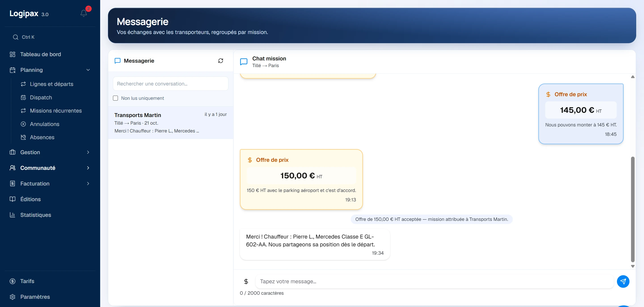Image resolution: width=644 pixels, height=307 pixels.
Task: Open the Ctrl K search bar
Action: (x=50, y=37)
